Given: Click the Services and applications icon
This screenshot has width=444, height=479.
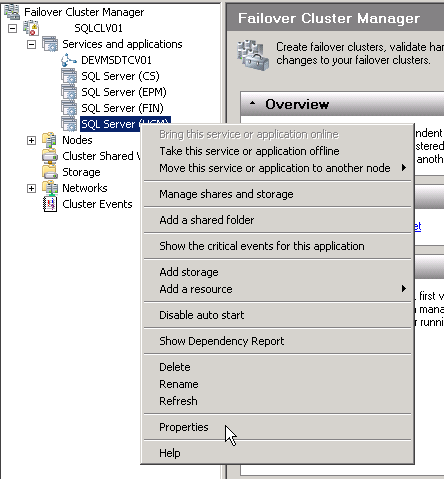Looking at the screenshot, I should tap(50, 44).
